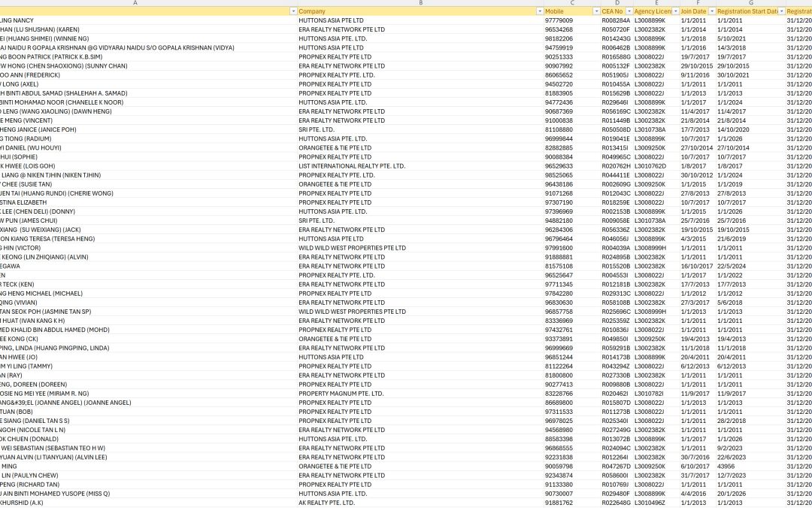Open the first column's filter dropdown
812x508 pixels.
tap(293, 11)
